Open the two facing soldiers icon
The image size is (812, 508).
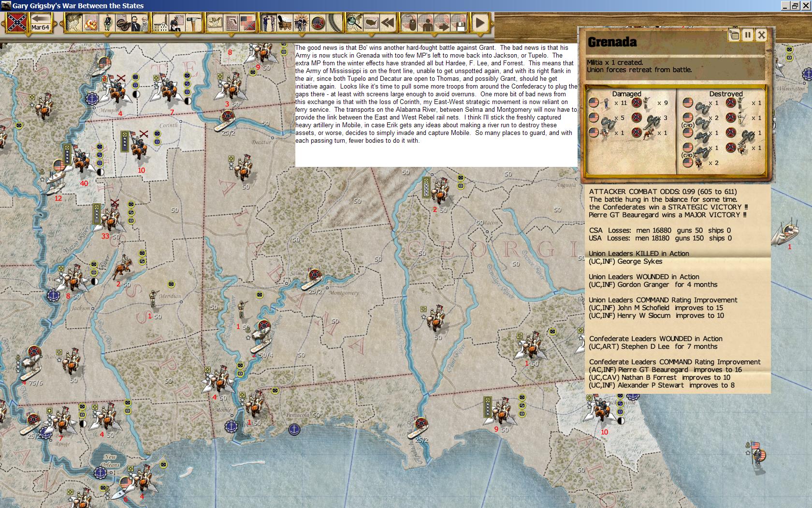click(268, 23)
